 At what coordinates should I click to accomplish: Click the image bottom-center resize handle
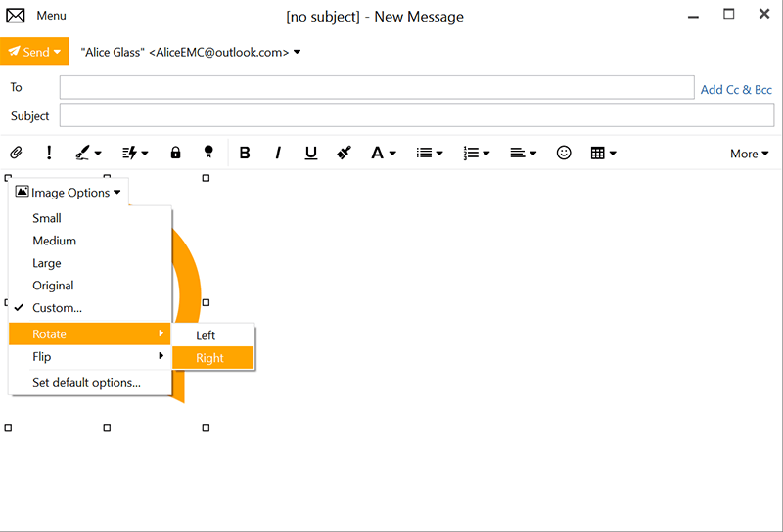click(107, 428)
